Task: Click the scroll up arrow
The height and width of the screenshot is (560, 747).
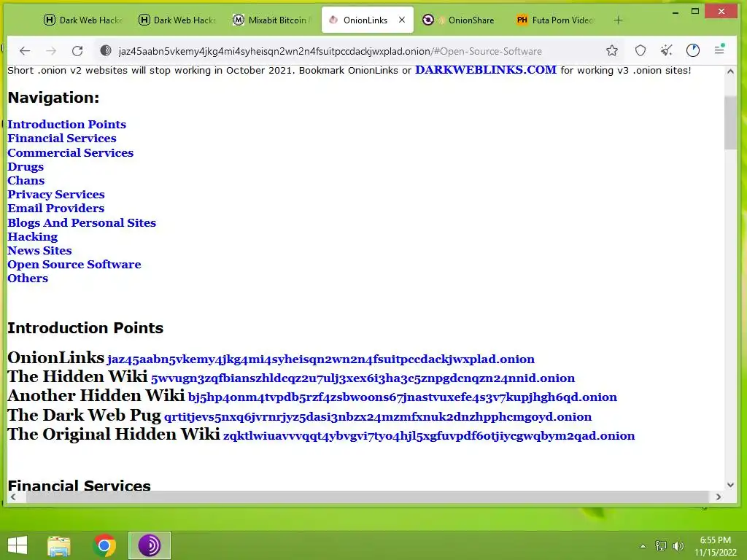Action: point(730,71)
